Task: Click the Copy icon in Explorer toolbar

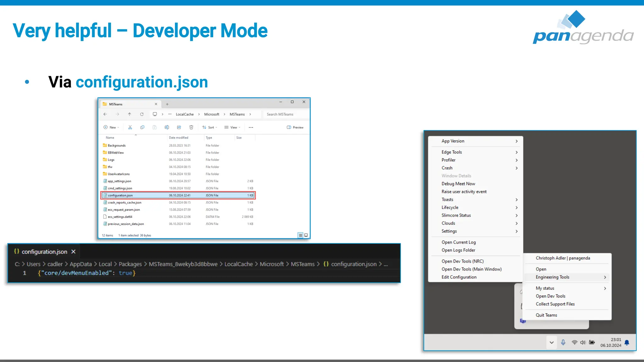Action: point(142,127)
